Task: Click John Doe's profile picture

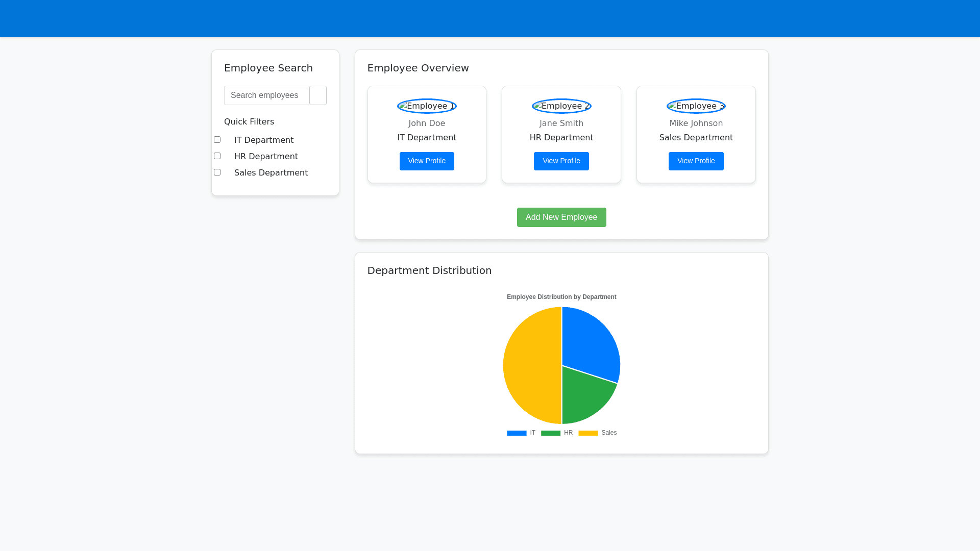Action: (x=427, y=106)
